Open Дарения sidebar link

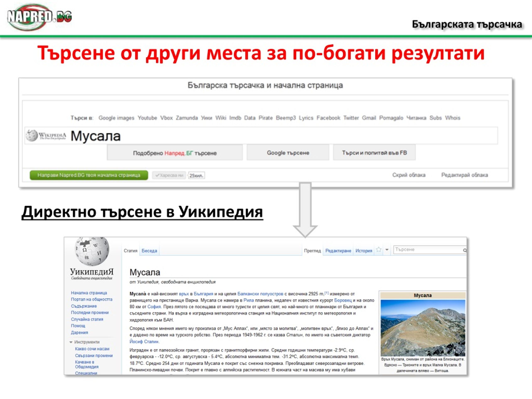(x=79, y=332)
